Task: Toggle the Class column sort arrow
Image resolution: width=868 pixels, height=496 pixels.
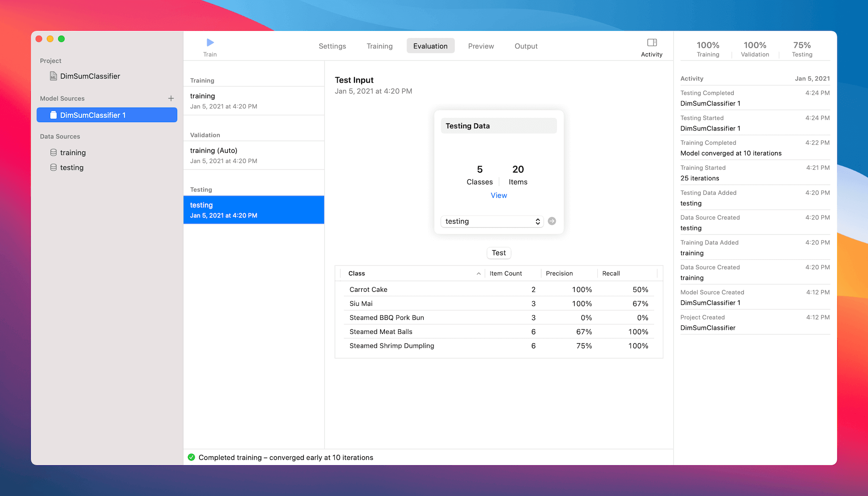Action: [x=478, y=274]
